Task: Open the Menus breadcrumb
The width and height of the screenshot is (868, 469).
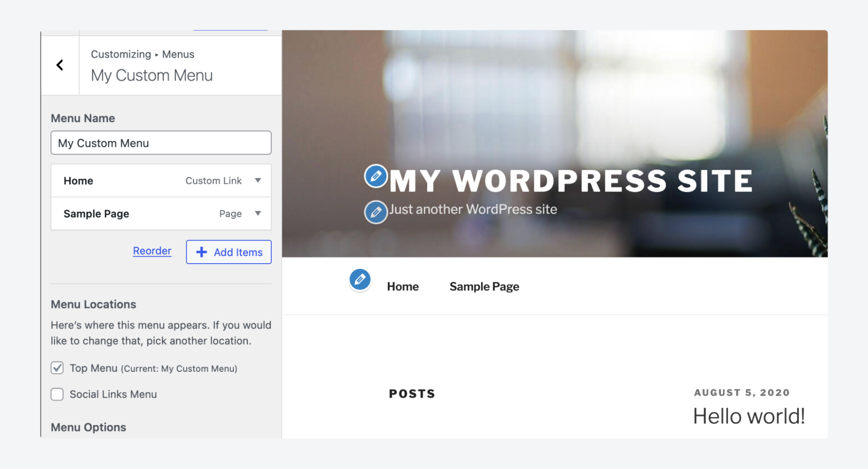Action: click(x=178, y=54)
